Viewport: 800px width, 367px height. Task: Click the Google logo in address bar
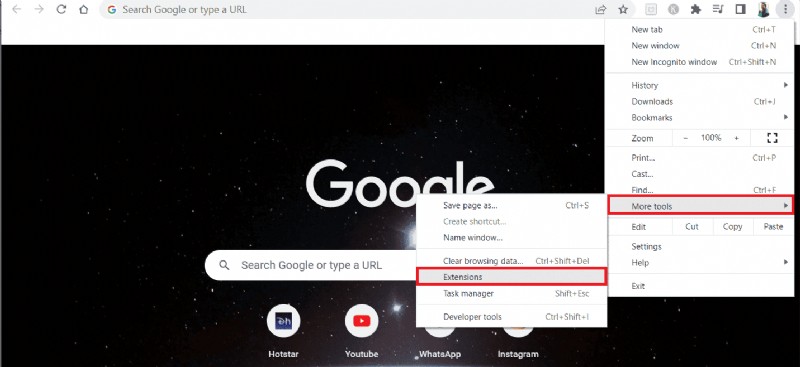[x=112, y=10]
